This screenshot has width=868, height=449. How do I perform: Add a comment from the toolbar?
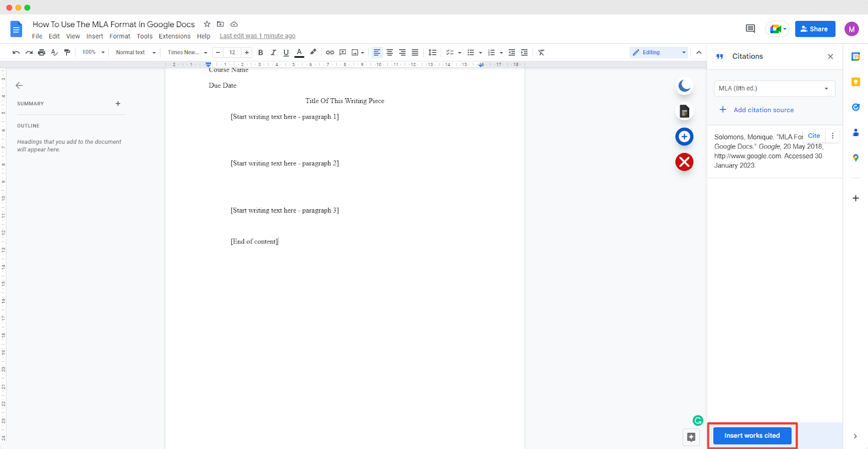[343, 53]
